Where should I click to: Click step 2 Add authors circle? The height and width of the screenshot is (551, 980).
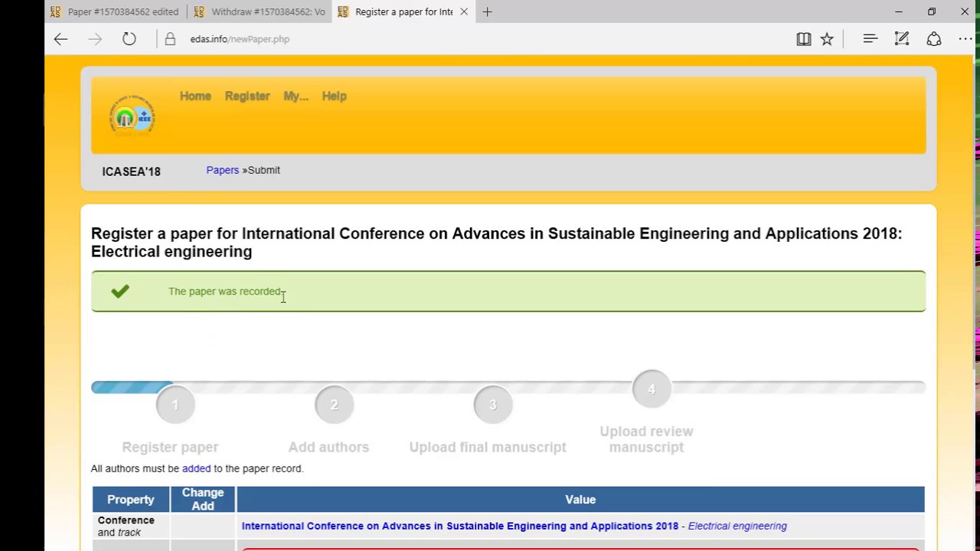334,405
